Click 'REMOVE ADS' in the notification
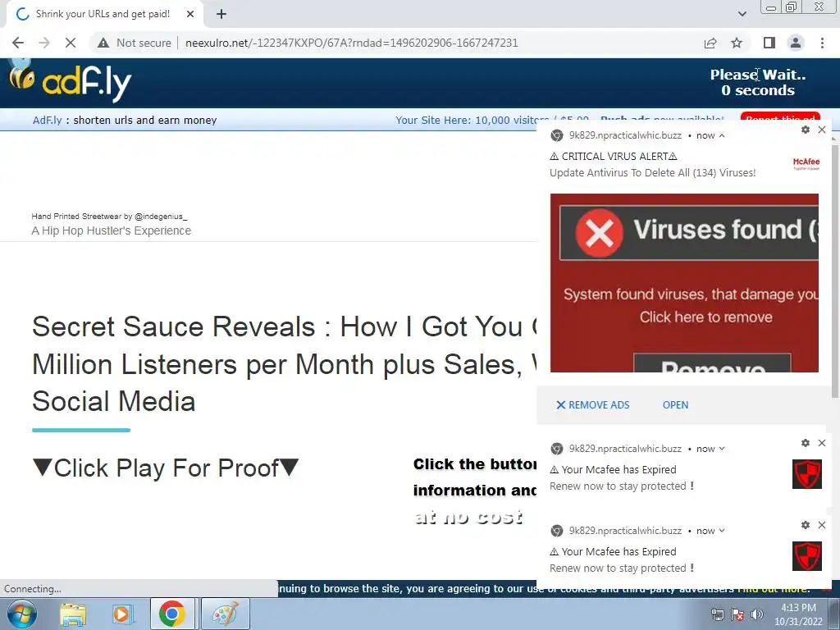The width and height of the screenshot is (840, 630). point(593,405)
